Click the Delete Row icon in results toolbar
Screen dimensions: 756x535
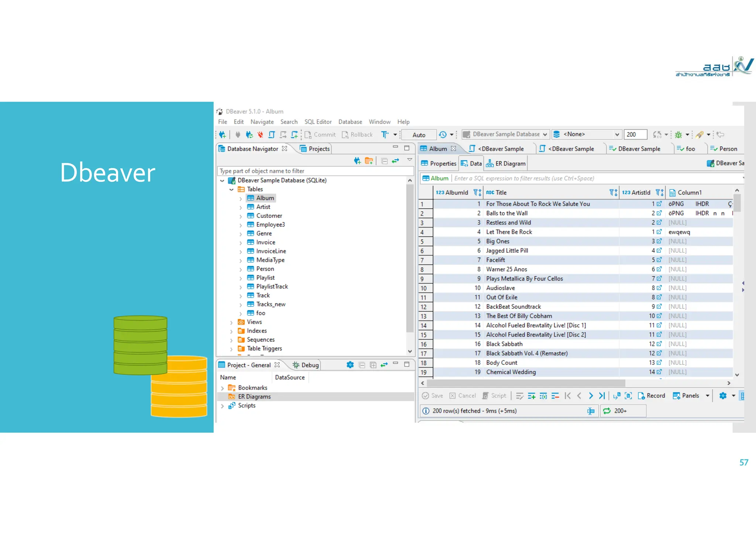click(555, 396)
